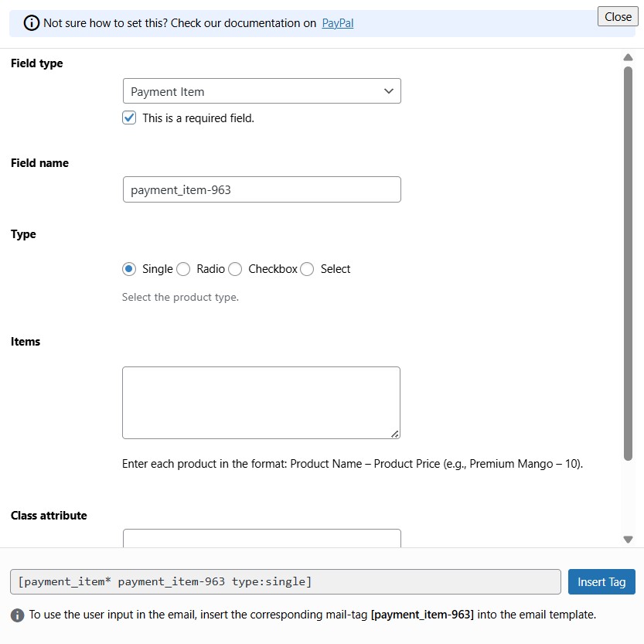This screenshot has height=644, width=644.
Task: Click the 'Select the product type.' hint text
Action: 180,297
